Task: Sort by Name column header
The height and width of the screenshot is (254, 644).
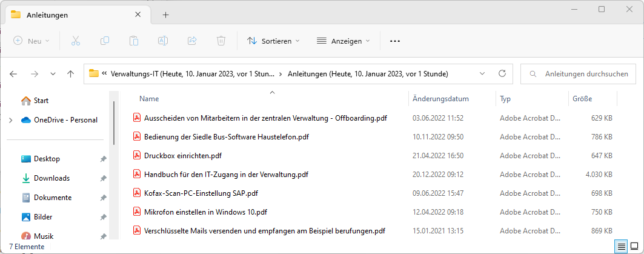Action: [x=149, y=99]
